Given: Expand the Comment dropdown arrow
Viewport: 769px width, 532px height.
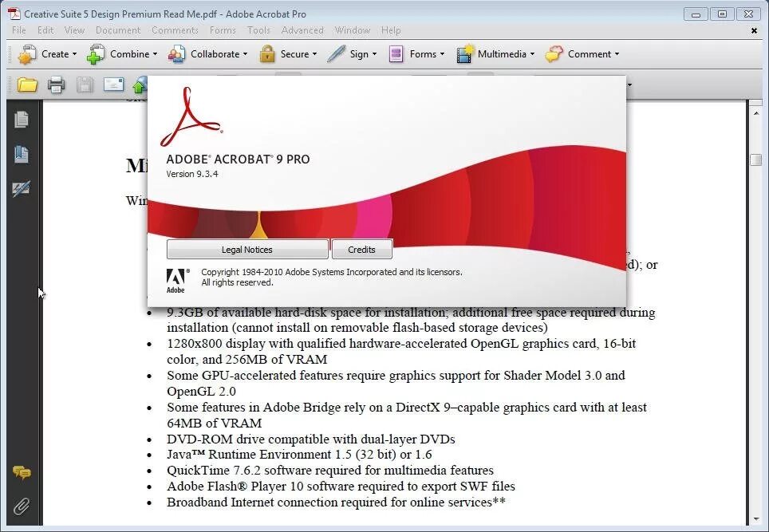Looking at the screenshot, I should (x=617, y=54).
